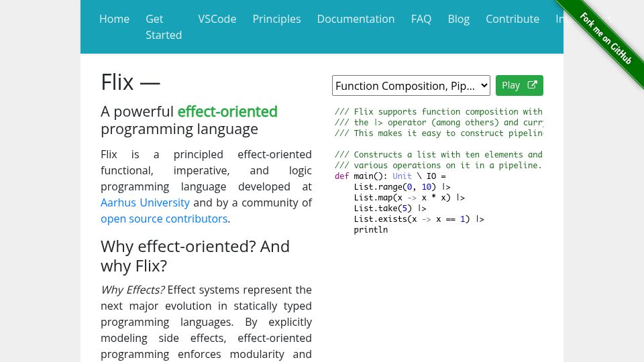Click the 'Flix supports function composition' comment
644x362 pixels.
438,112
